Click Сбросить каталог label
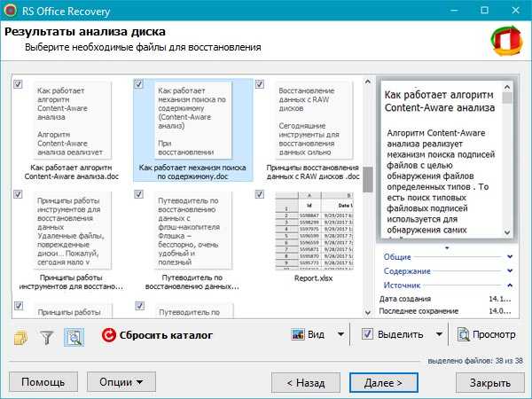 pos(166,335)
